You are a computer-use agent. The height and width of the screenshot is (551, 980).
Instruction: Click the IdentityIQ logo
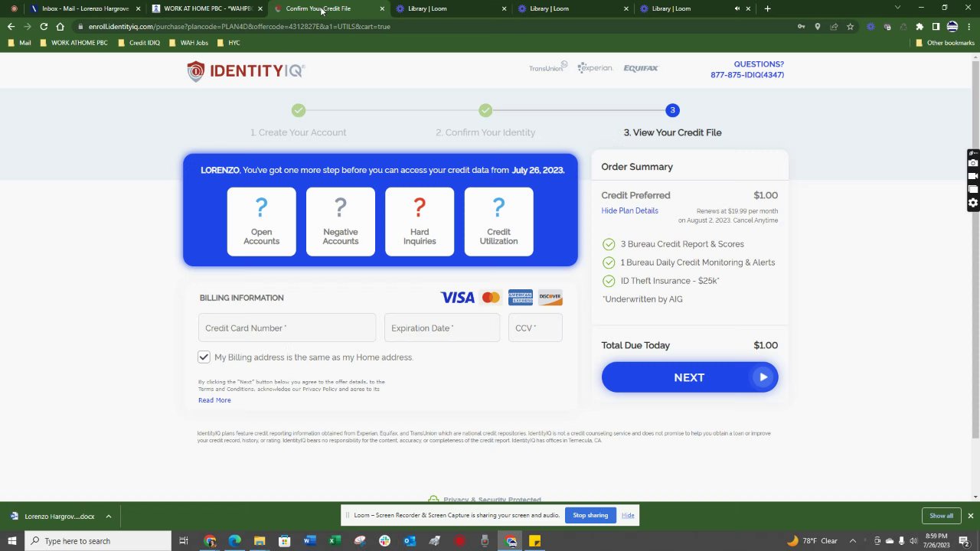point(246,71)
